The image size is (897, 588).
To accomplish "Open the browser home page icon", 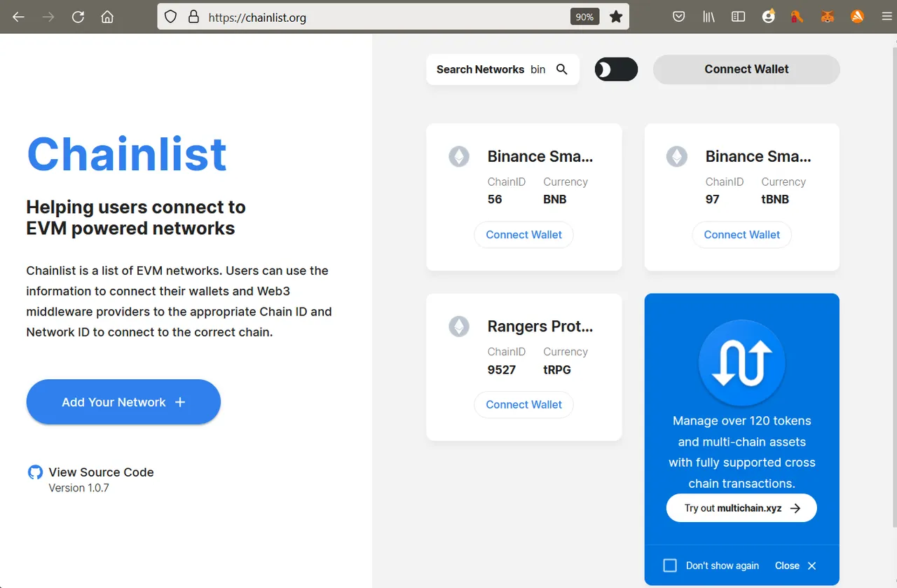I will click(107, 17).
